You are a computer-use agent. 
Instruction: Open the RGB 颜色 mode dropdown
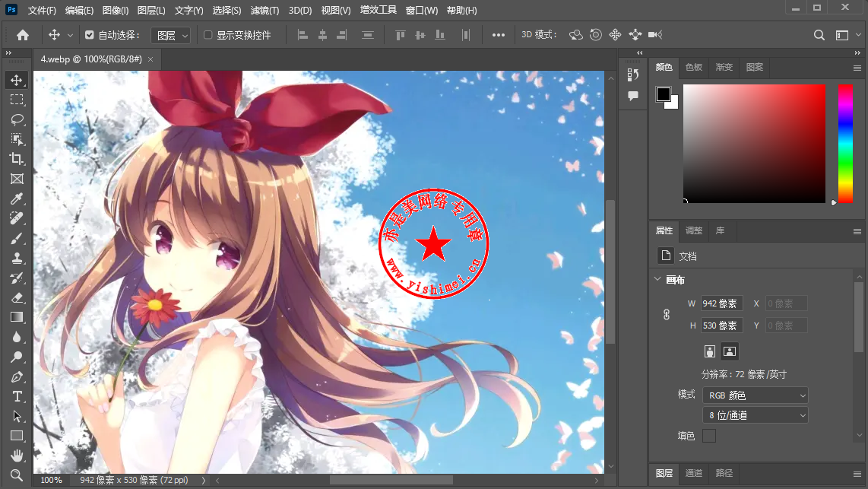755,395
